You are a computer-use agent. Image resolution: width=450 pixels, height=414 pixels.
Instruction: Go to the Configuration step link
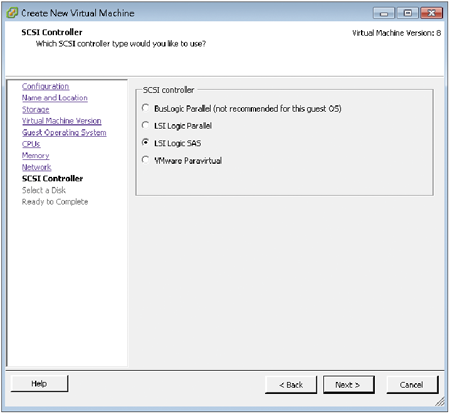(45, 86)
